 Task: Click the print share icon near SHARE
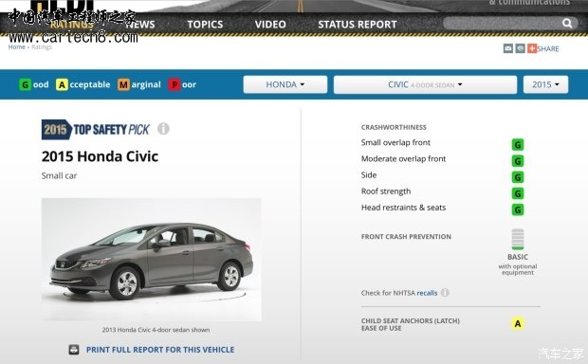click(520, 48)
